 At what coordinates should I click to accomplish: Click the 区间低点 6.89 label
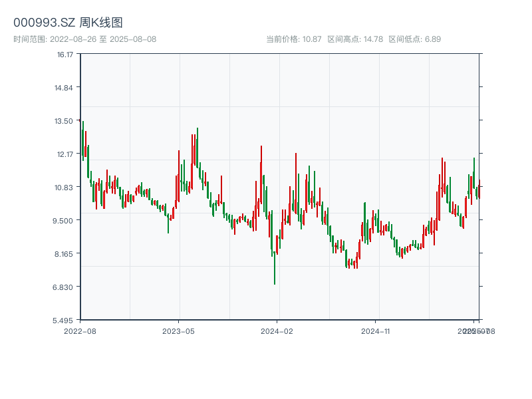point(414,39)
